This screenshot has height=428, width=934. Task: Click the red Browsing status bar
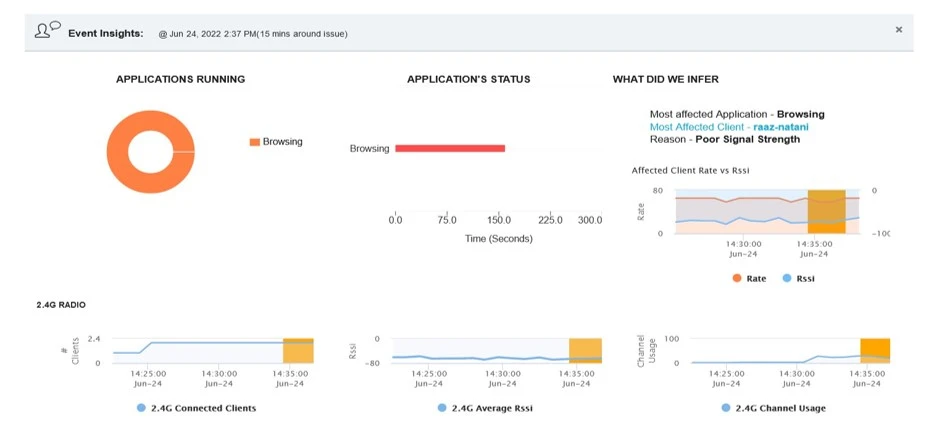pos(450,148)
